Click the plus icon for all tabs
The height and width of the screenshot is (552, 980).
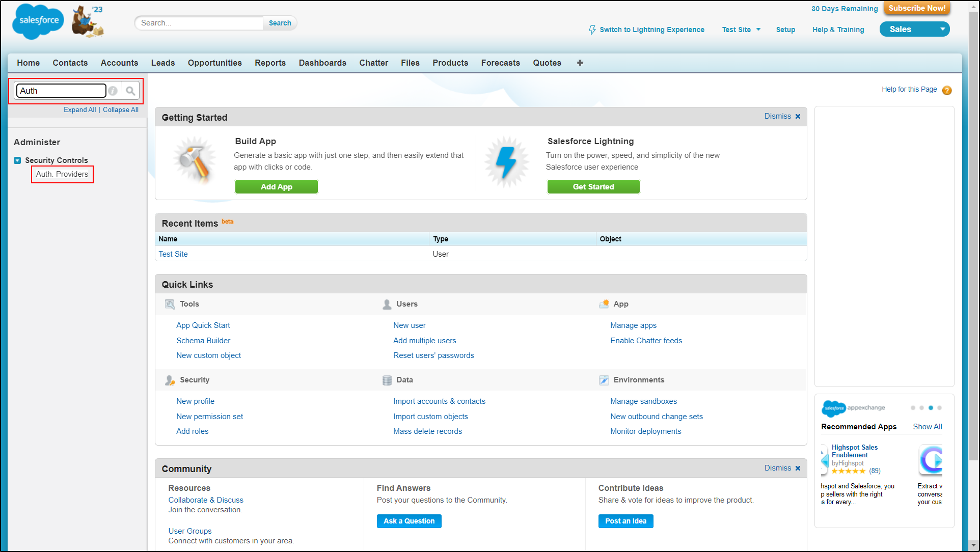point(580,63)
